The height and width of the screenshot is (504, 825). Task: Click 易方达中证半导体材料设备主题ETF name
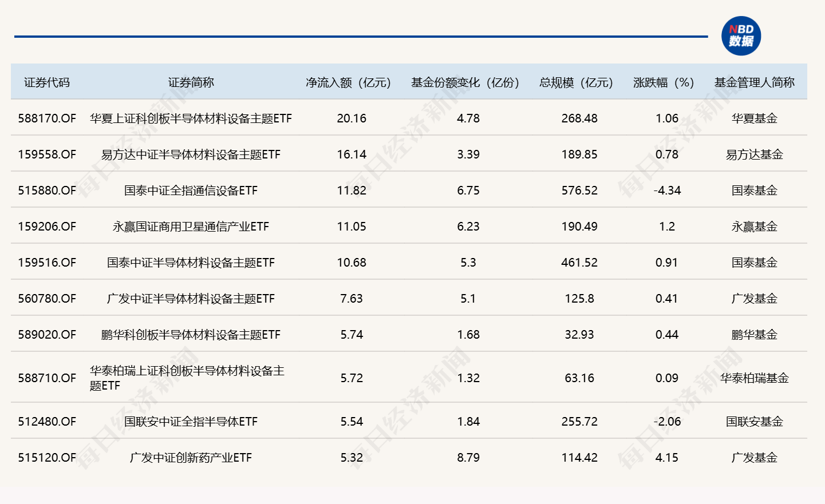click(x=191, y=154)
